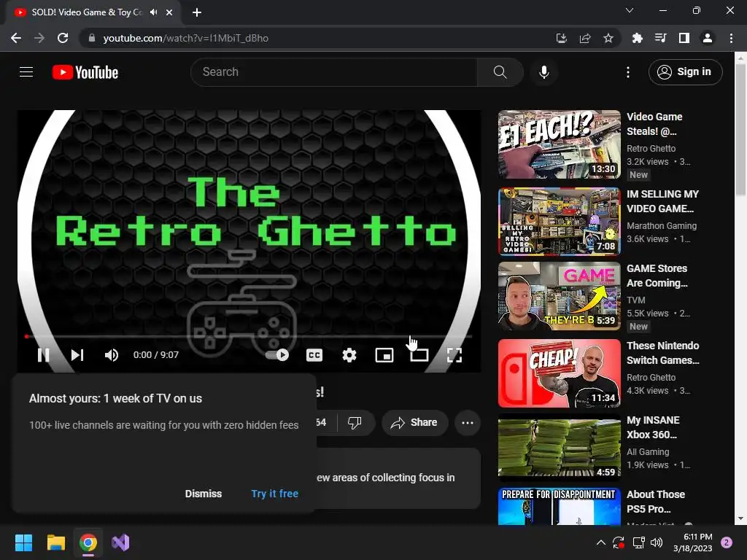
Task: Open taskbar clock and date
Action: pos(693,542)
